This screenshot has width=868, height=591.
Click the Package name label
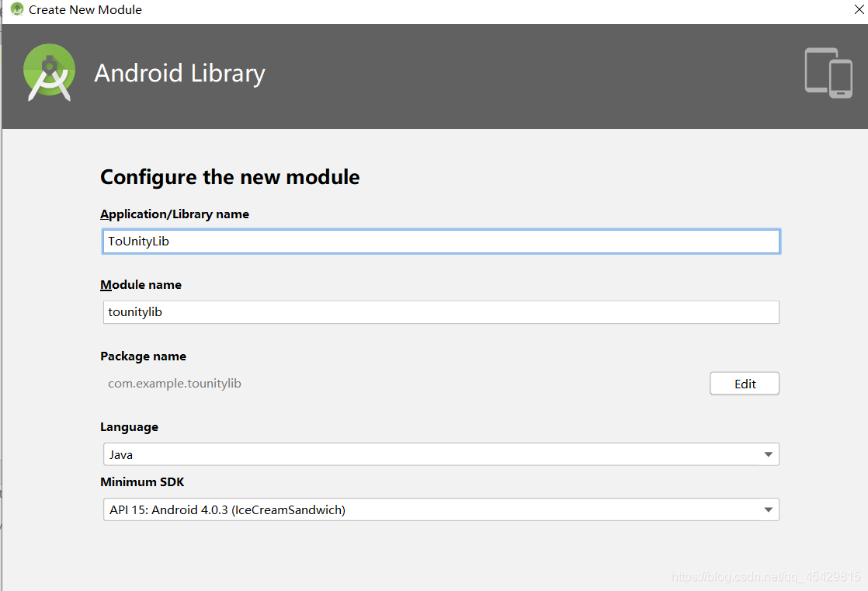(x=143, y=356)
